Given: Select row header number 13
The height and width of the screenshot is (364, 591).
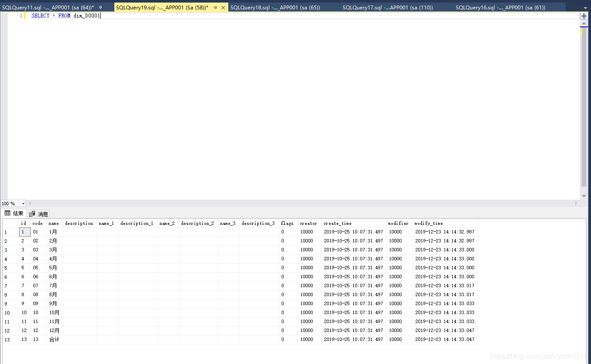Looking at the screenshot, I should [11, 340].
